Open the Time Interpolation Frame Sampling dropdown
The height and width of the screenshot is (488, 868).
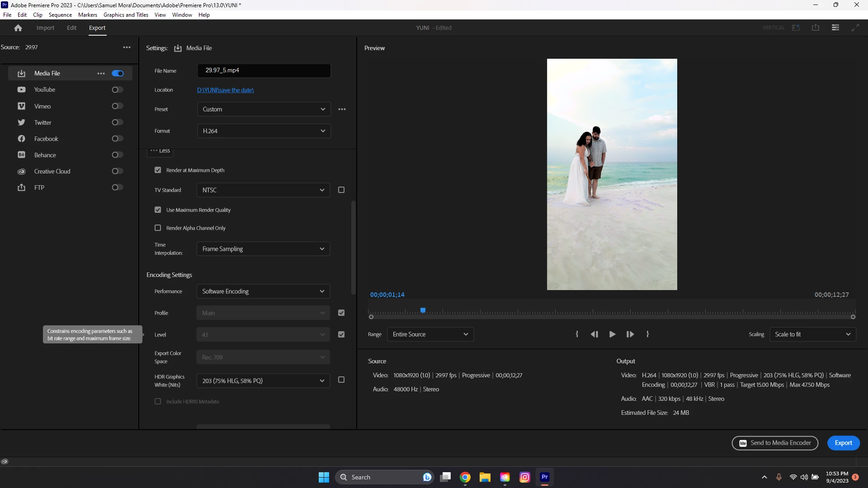(263, 249)
